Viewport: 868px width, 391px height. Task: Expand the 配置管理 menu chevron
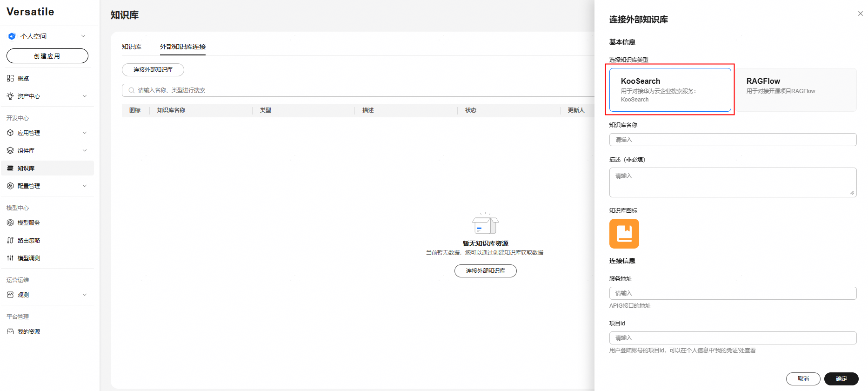[85, 186]
